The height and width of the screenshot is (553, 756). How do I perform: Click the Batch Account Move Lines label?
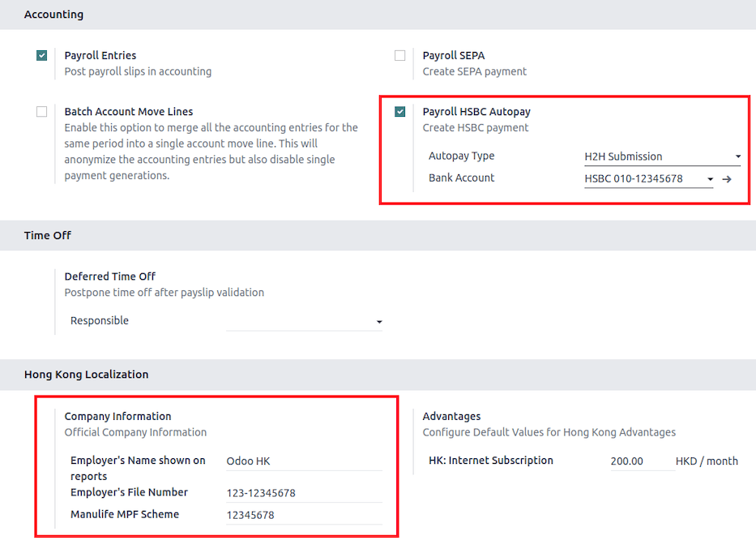[129, 112]
